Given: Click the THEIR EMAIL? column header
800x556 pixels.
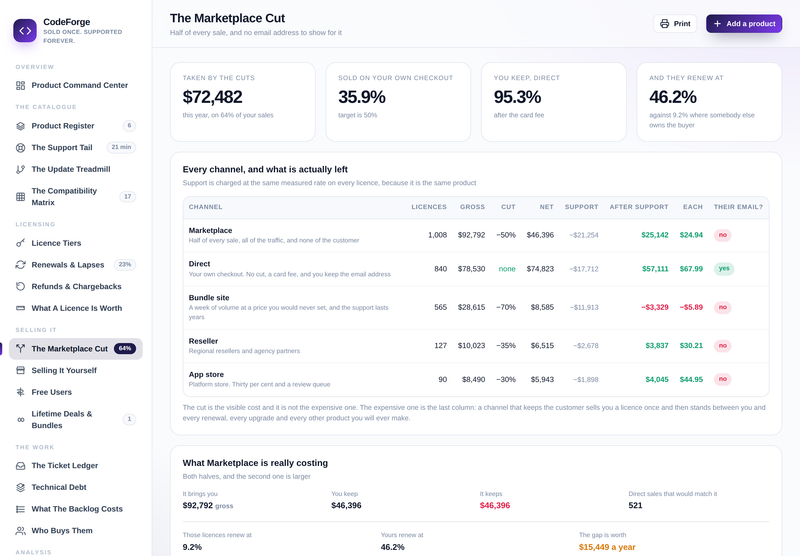Looking at the screenshot, I should tap(738, 207).
